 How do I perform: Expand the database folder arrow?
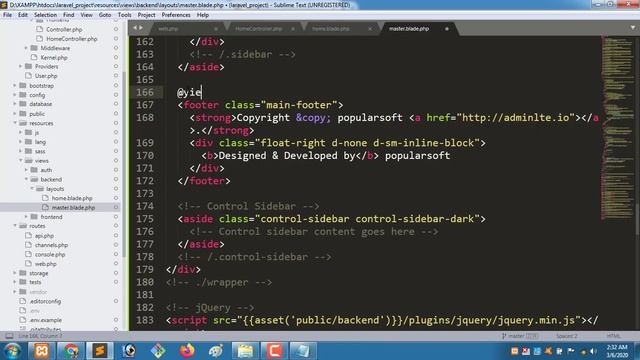point(15,104)
